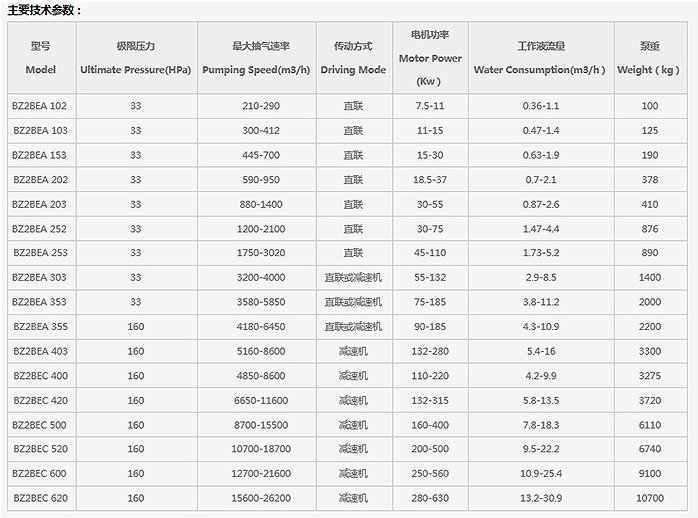Select water consumption value 5.4-16

tap(540, 351)
